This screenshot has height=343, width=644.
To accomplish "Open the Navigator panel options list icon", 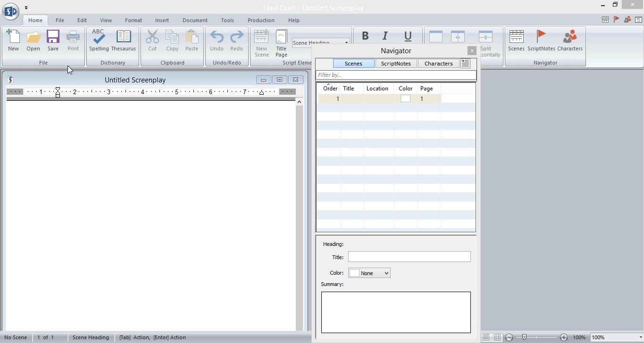I will [x=465, y=64].
